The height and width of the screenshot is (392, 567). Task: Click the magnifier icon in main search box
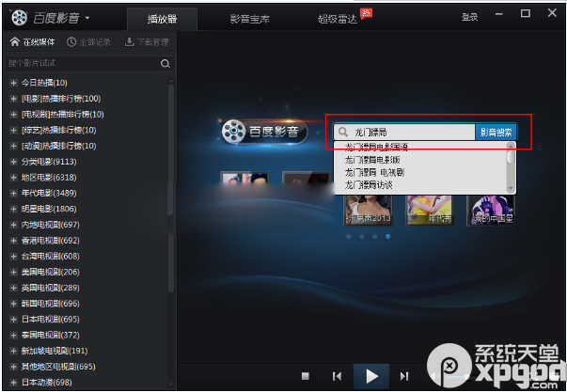[x=343, y=132]
